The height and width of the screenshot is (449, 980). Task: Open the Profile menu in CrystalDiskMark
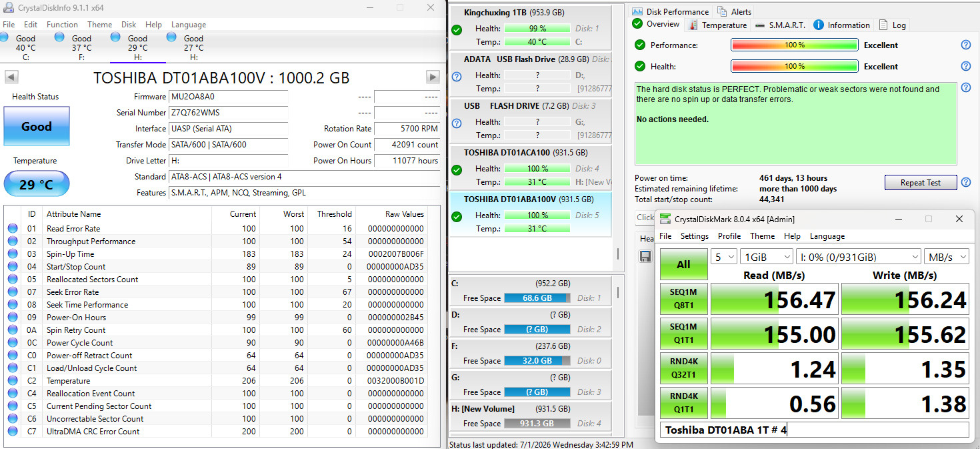(729, 236)
